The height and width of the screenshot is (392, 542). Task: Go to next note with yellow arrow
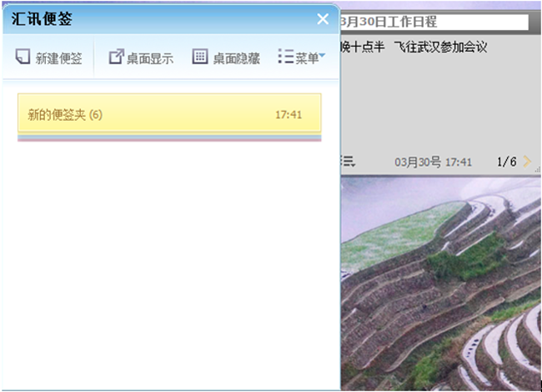click(x=527, y=162)
